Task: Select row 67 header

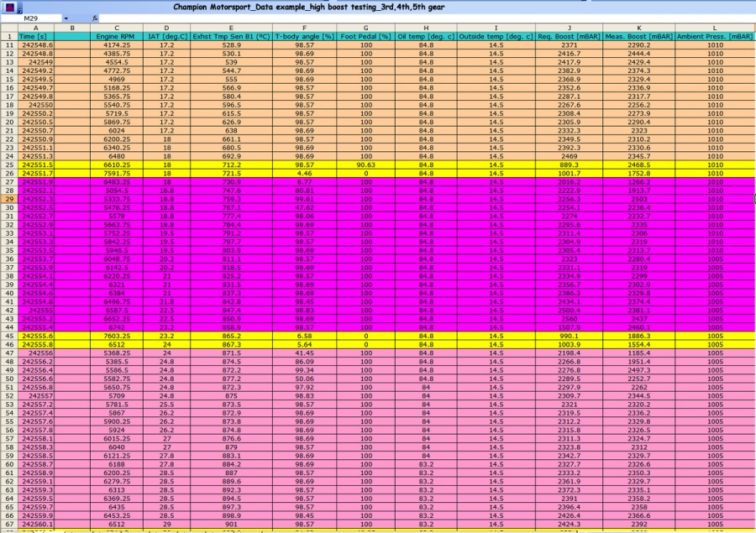Action: tap(9, 525)
